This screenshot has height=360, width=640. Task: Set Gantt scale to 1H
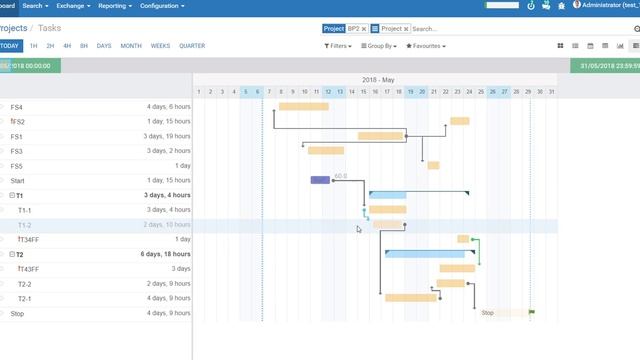pyautogui.click(x=33, y=46)
